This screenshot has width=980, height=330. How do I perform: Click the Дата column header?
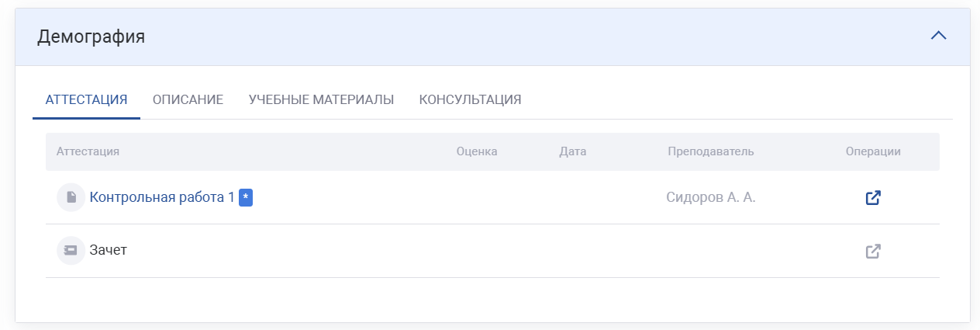(x=572, y=151)
